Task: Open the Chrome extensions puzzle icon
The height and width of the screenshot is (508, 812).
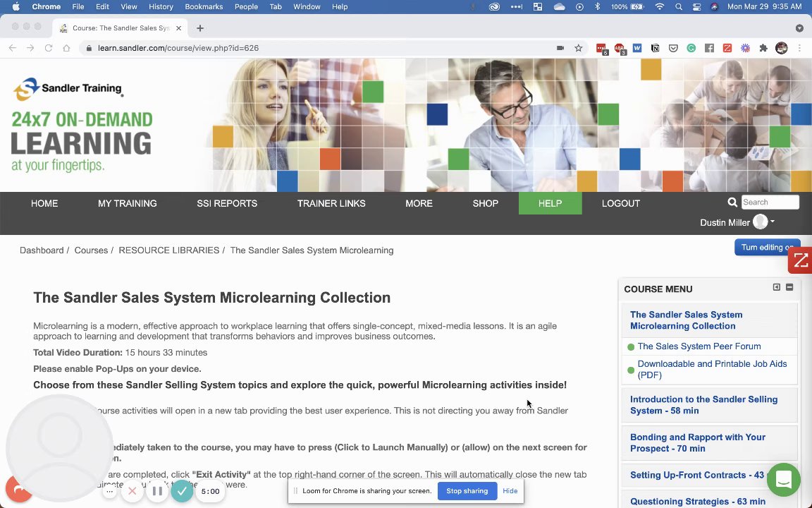Action: tap(763, 48)
